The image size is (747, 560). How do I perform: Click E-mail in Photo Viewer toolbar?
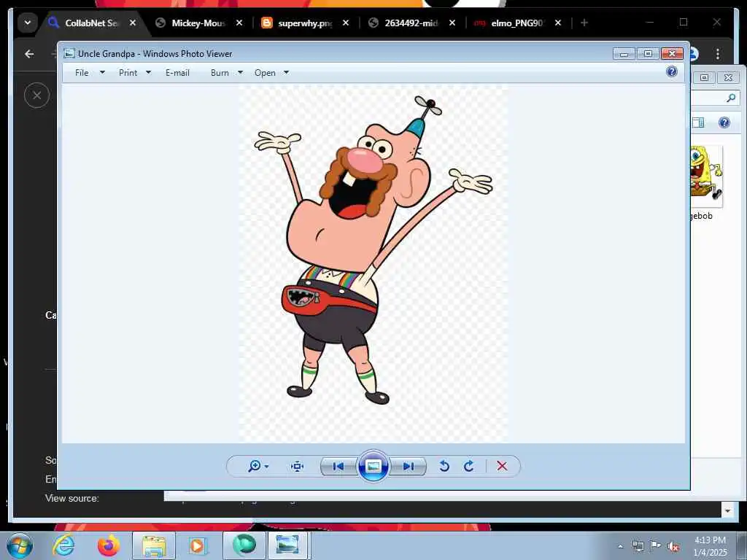[x=178, y=73]
